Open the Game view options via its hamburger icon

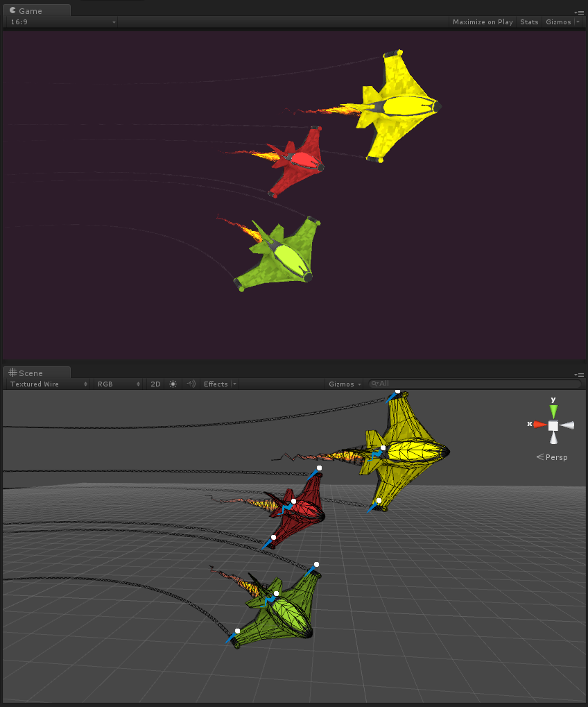point(580,12)
